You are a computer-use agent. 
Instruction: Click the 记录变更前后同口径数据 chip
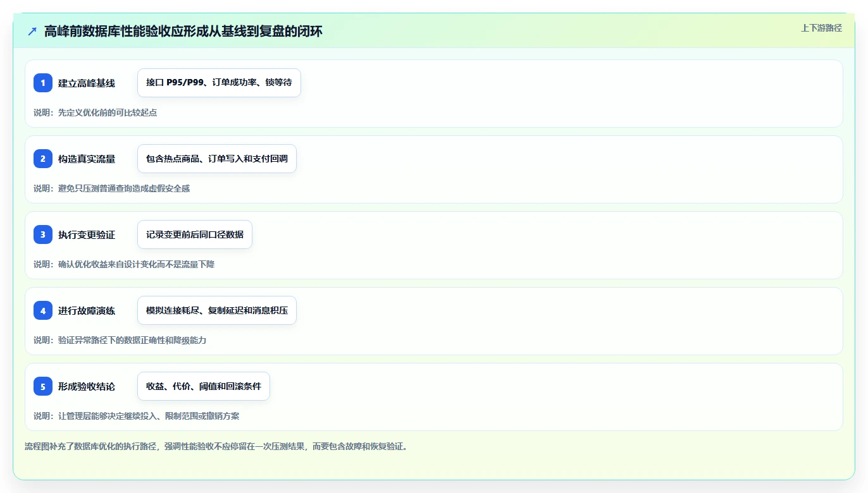(x=195, y=234)
